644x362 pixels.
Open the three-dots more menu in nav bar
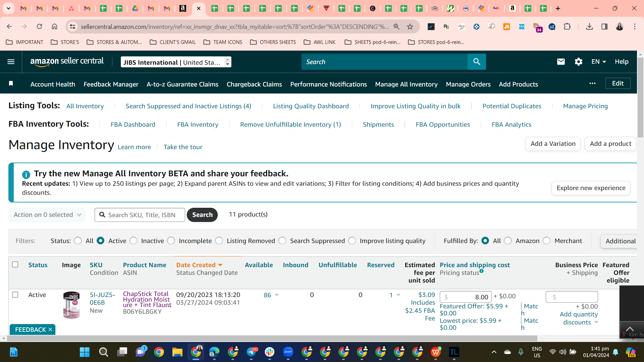click(592, 83)
